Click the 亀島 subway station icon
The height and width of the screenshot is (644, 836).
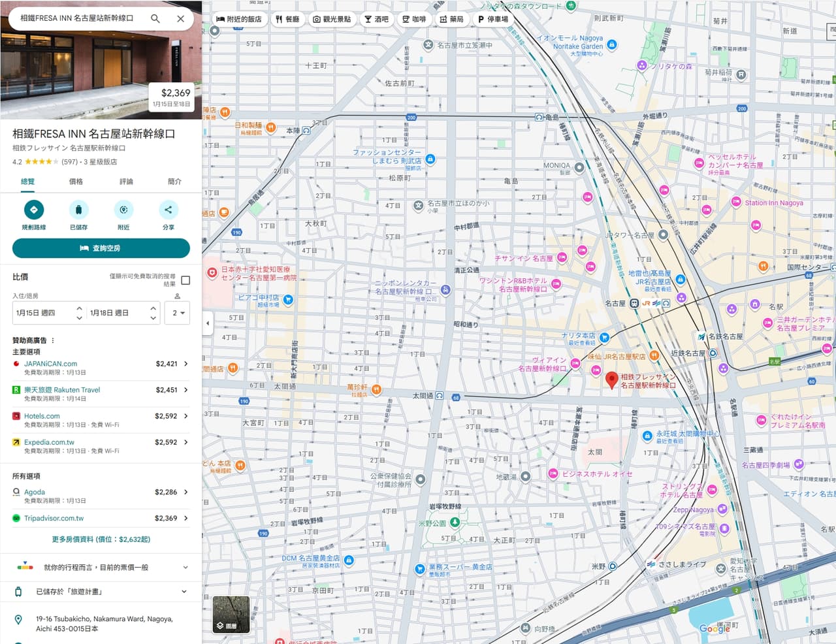(x=539, y=118)
